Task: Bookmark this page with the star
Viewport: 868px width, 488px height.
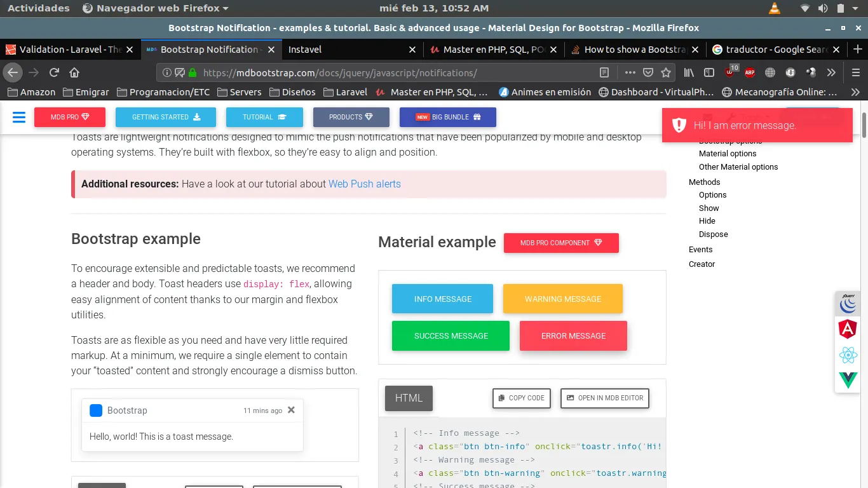Action: 666,72
